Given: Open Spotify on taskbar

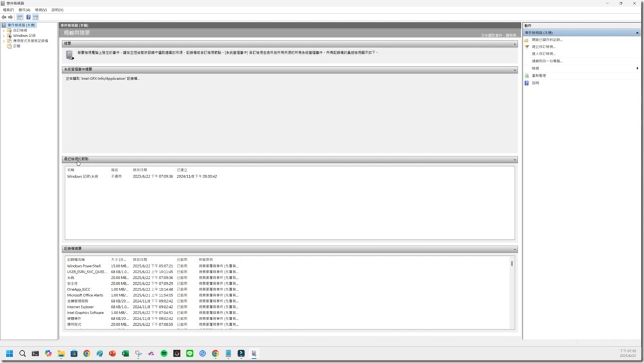Looking at the screenshot, I should pyautogui.click(x=164, y=353).
